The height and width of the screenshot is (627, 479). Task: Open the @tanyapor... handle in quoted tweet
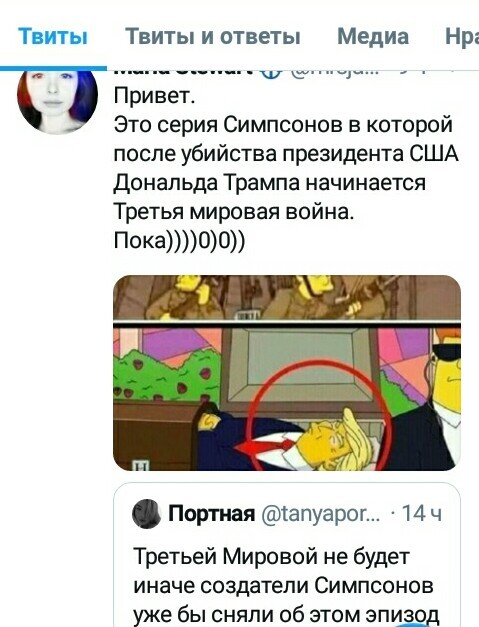coord(321,513)
